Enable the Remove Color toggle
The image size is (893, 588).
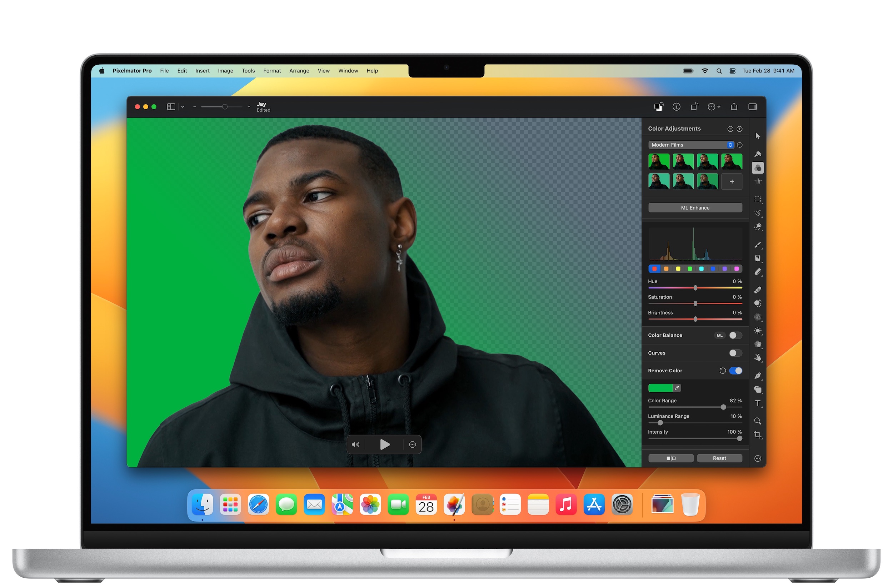(734, 370)
